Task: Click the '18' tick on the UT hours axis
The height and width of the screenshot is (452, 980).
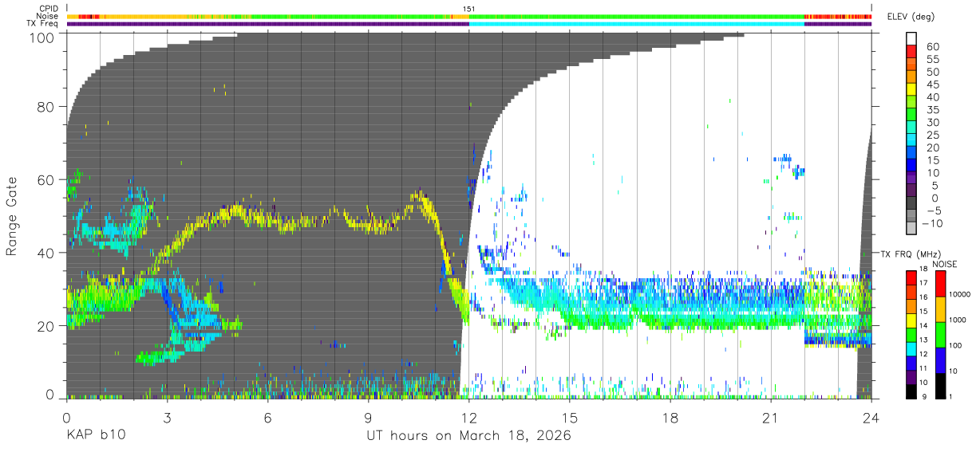Action: pos(670,418)
